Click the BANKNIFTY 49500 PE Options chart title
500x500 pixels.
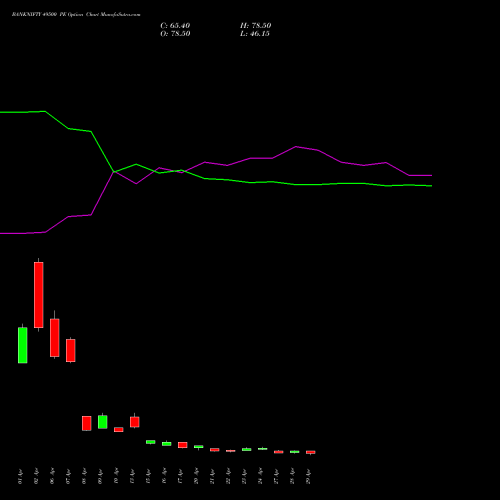(x=76, y=15)
